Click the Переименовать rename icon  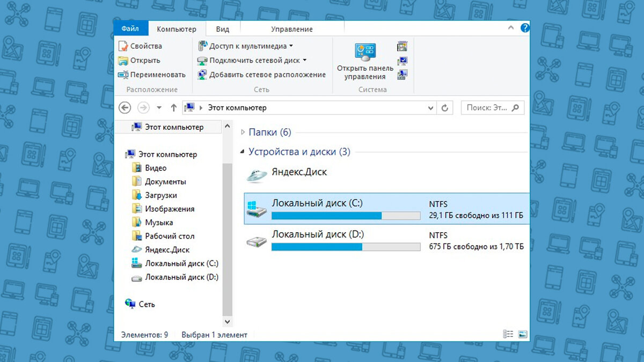[x=123, y=75]
